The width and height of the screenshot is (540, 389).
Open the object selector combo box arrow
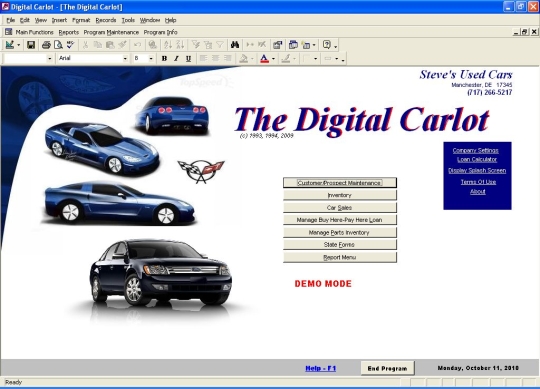[x=50, y=59]
